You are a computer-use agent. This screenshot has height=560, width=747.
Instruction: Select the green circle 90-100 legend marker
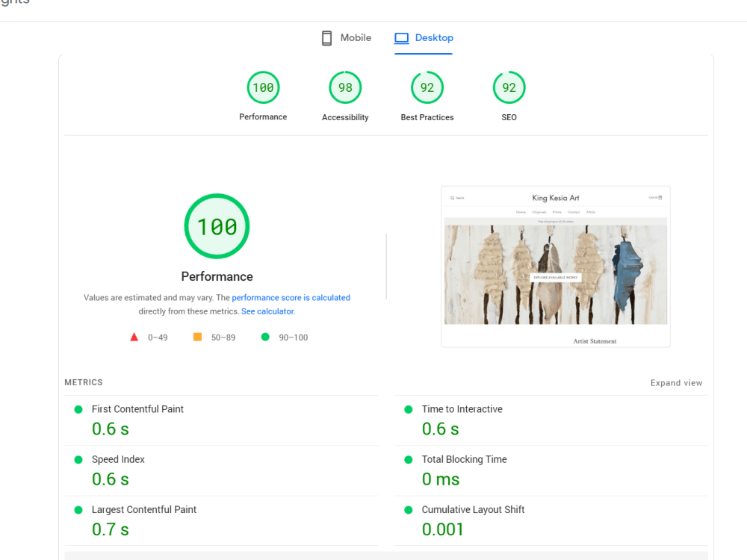(264, 337)
